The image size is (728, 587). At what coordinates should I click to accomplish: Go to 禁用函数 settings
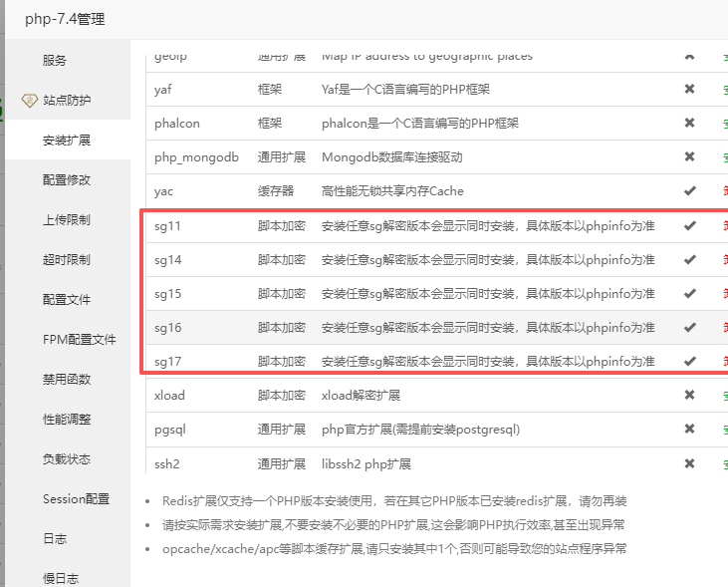tap(68, 380)
